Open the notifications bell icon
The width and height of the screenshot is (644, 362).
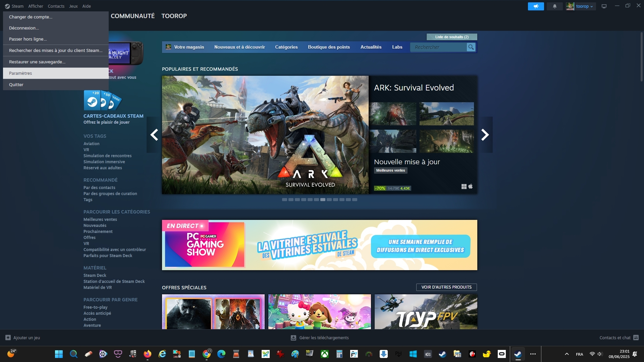(x=555, y=6)
